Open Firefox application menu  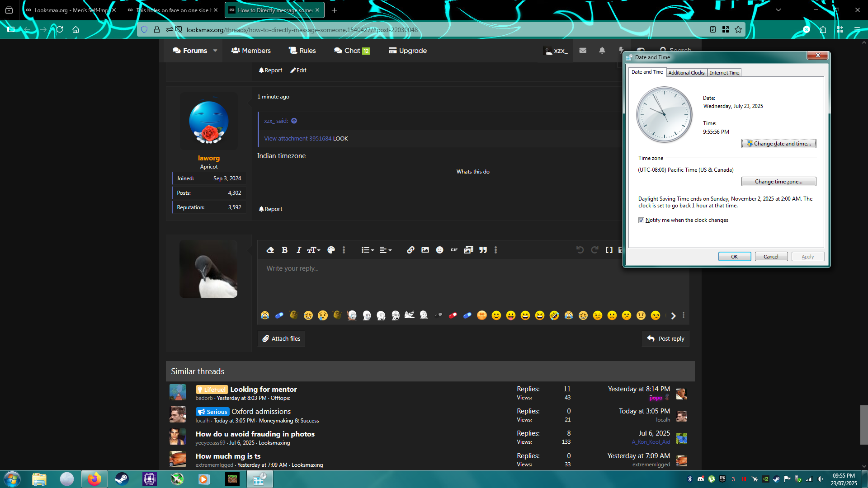coord(857,29)
